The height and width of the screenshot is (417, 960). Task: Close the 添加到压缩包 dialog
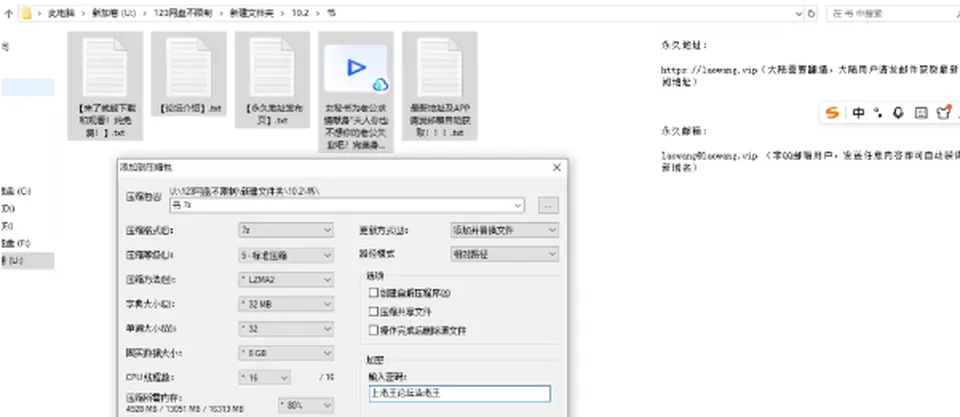[x=557, y=167]
